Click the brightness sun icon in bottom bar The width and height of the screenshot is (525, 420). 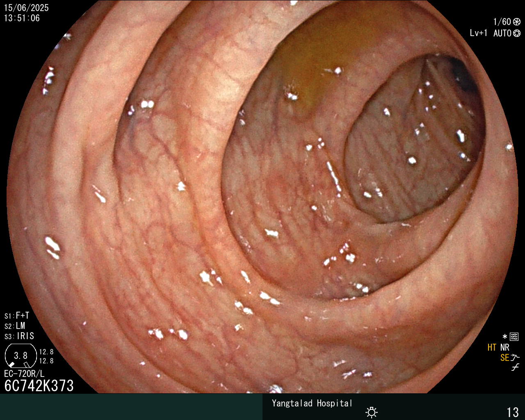(372, 412)
